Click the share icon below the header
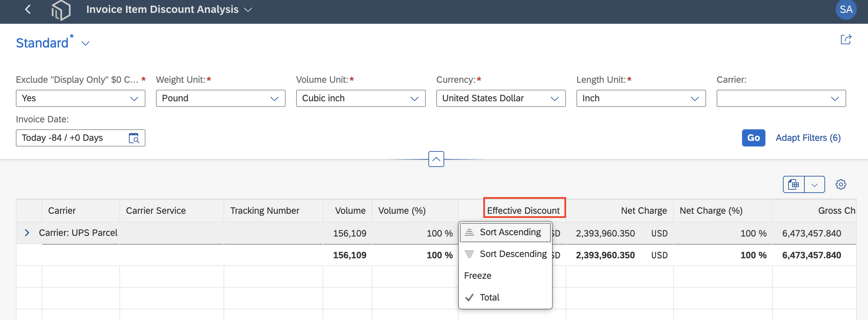868x320 pixels. [846, 40]
